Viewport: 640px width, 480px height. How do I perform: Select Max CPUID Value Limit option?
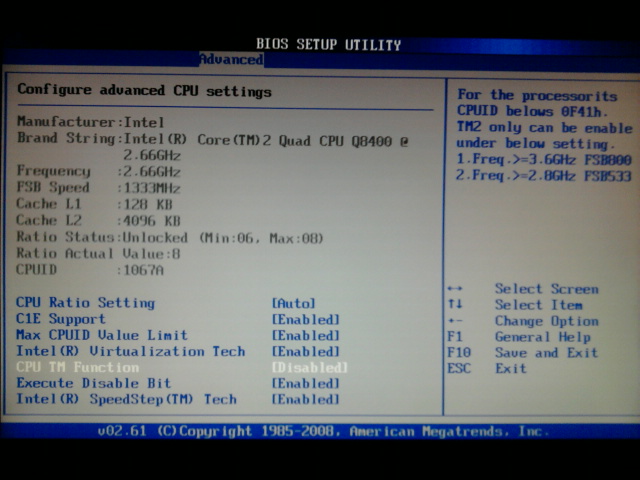tap(102, 335)
